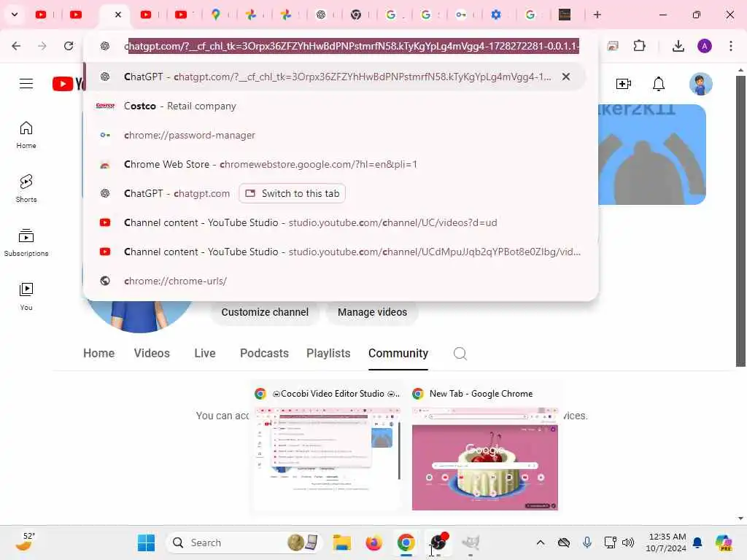Click the OBS Studio taskbar icon
The image size is (747, 560).
pyautogui.click(x=438, y=542)
